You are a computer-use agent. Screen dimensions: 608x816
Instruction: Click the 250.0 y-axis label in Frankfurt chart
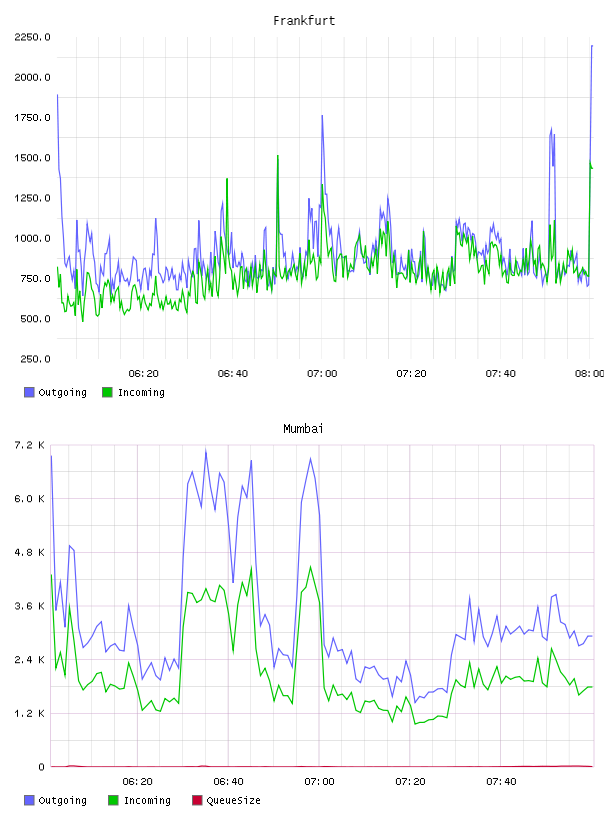[x=35, y=359]
